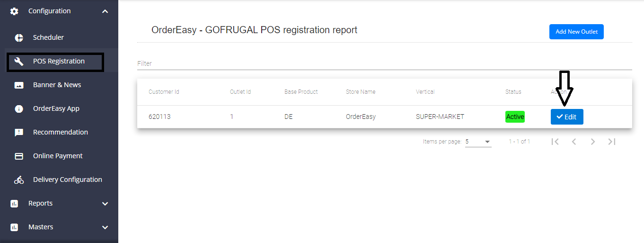Click the Filter input field

pos(384,63)
